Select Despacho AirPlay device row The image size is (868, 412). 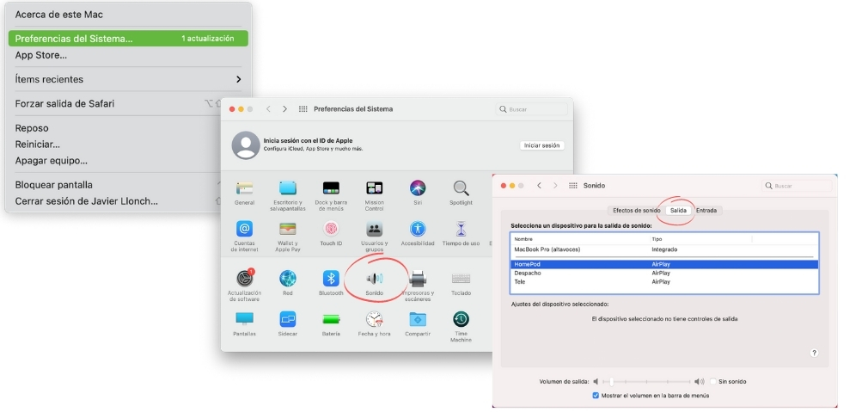[x=664, y=274]
